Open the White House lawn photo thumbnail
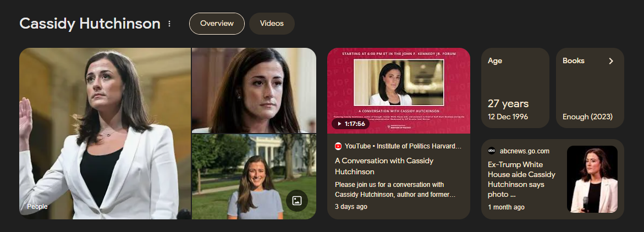Image resolution: width=644 pixels, height=232 pixels. point(254,176)
